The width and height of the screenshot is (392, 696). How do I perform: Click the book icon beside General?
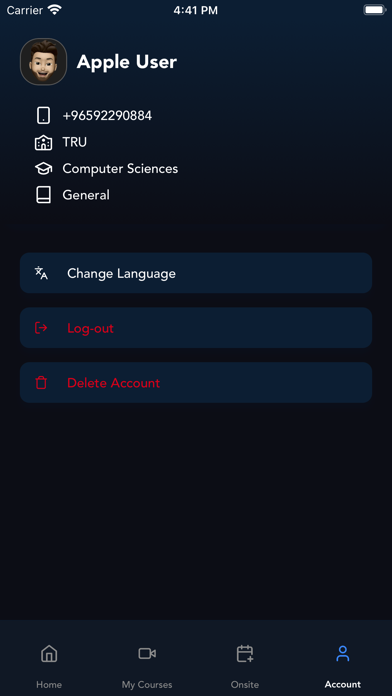pyautogui.click(x=43, y=195)
